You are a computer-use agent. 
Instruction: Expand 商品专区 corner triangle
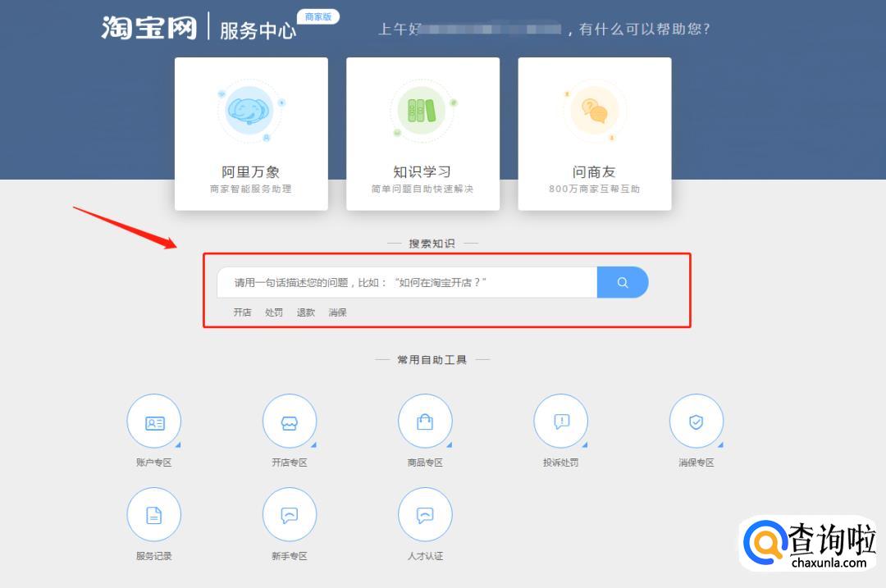[x=450, y=445]
